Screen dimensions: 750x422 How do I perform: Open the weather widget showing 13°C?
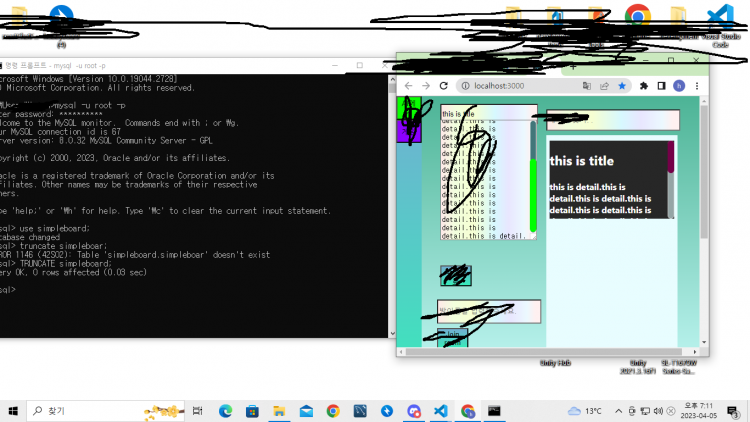click(x=585, y=411)
